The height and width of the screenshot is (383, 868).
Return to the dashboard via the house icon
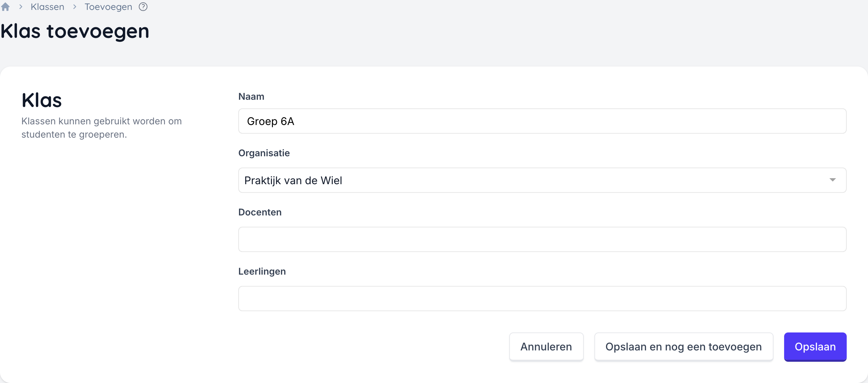point(5,7)
